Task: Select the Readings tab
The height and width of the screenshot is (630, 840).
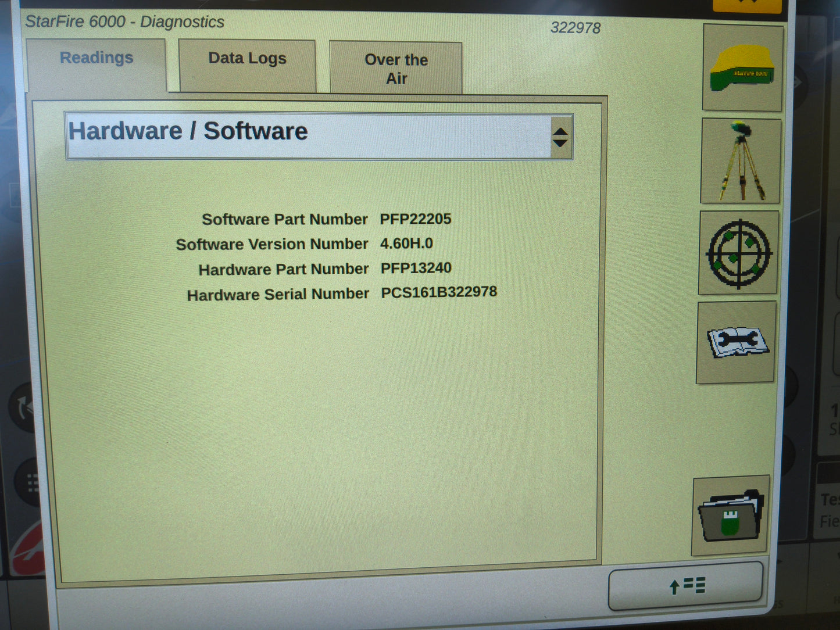Action: point(96,58)
